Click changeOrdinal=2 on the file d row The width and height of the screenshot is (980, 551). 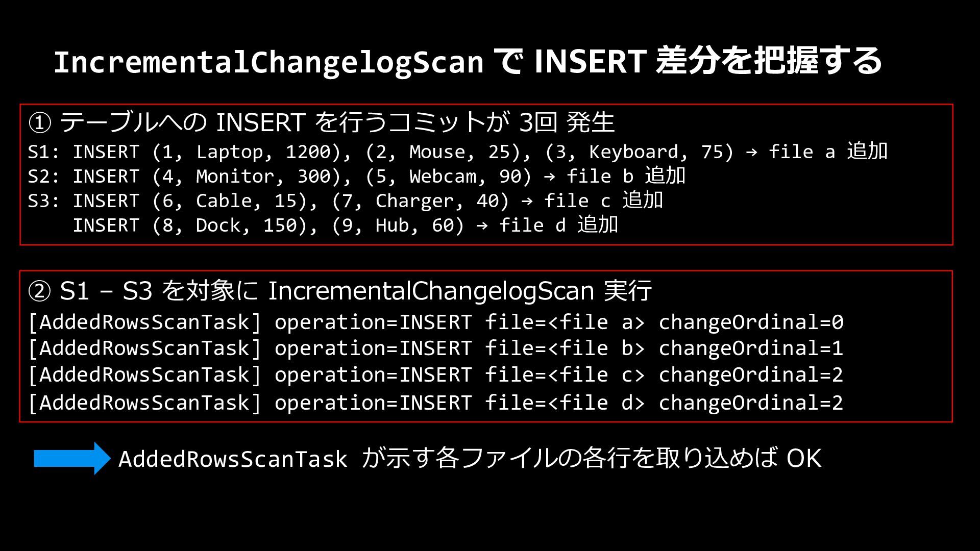(751, 403)
